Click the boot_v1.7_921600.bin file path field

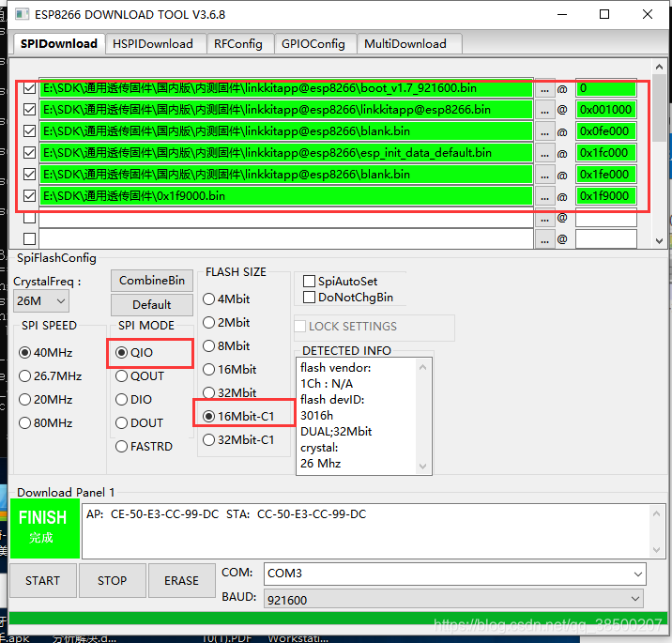click(x=286, y=88)
